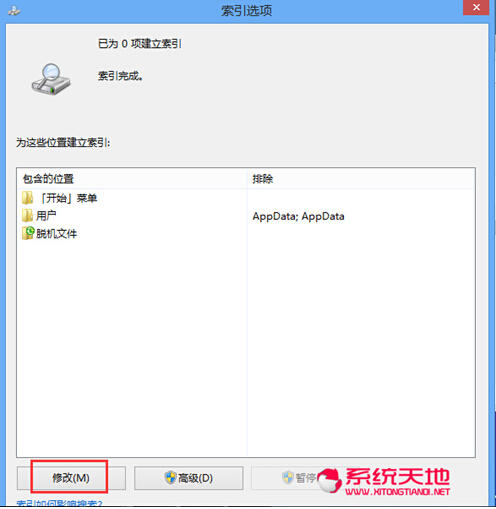This screenshot has height=509, width=496.
Task: Select the 脱机文件 list entry text
Action: click(56, 233)
